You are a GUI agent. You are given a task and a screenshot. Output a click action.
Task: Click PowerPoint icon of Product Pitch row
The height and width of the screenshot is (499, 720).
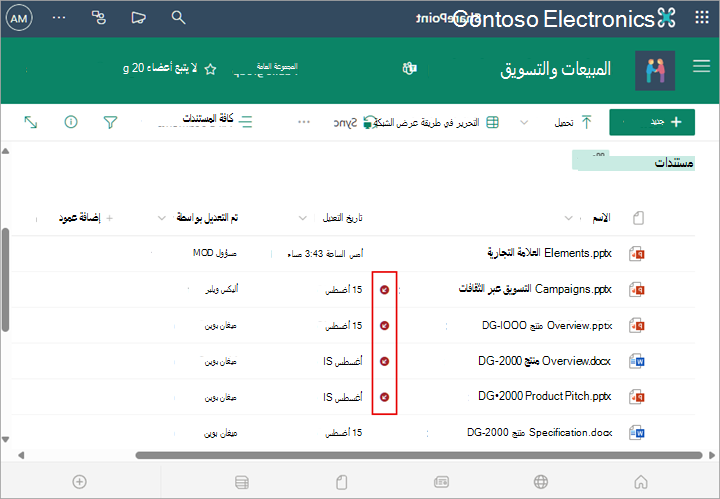[637, 397]
